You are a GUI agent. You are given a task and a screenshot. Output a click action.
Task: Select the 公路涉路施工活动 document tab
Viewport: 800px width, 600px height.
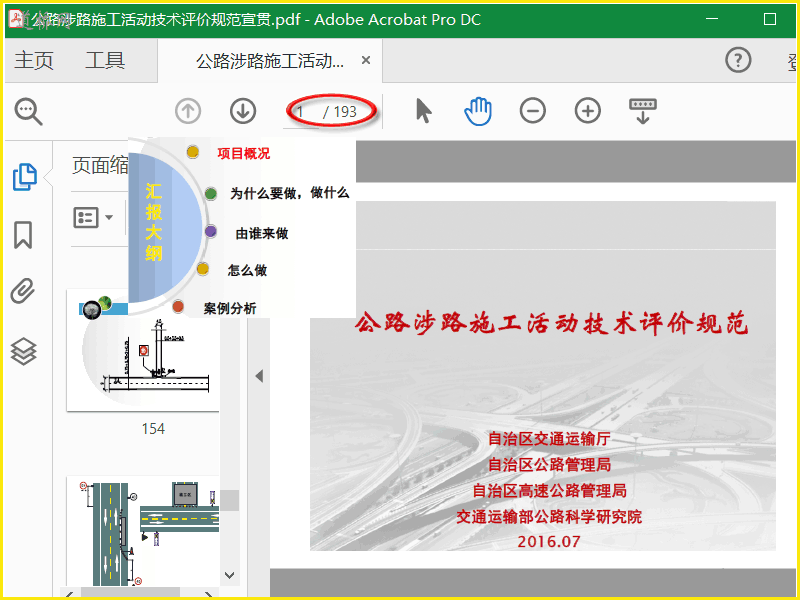[x=269, y=61]
